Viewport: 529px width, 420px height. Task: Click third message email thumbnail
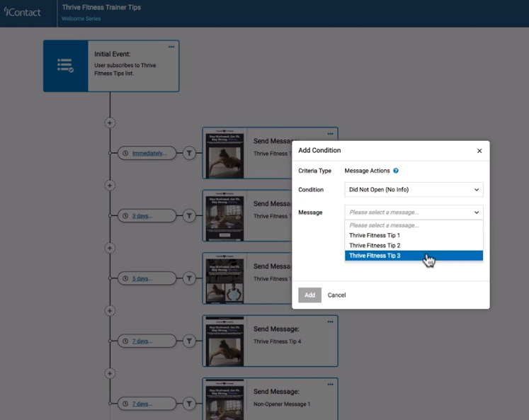point(224,279)
